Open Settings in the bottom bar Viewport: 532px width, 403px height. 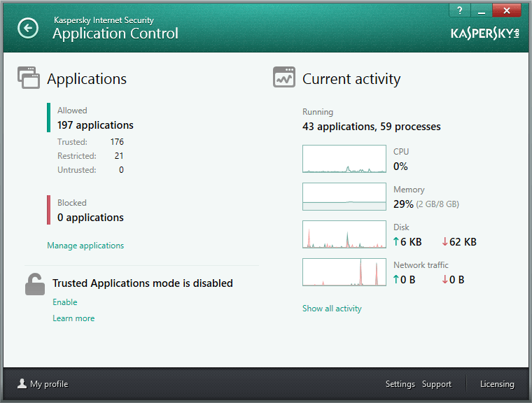coord(400,383)
